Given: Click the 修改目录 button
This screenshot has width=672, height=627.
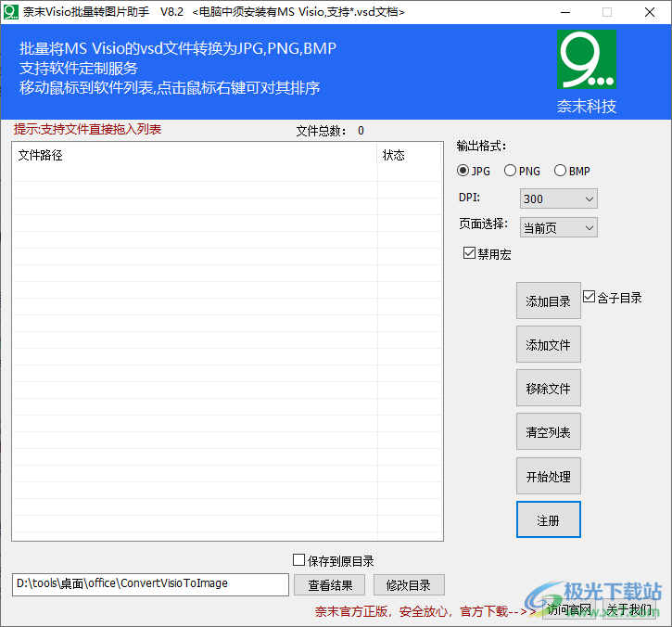Looking at the screenshot, I should [x=409, y=585].
